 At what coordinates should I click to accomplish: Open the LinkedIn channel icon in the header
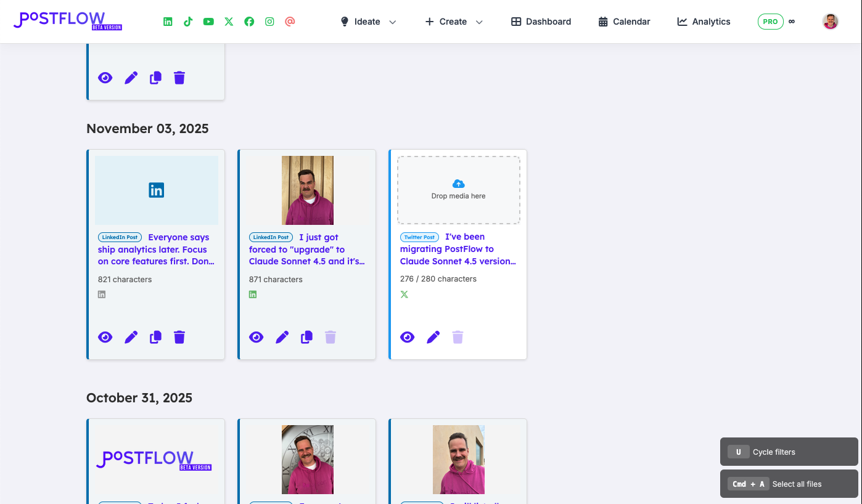167,21
